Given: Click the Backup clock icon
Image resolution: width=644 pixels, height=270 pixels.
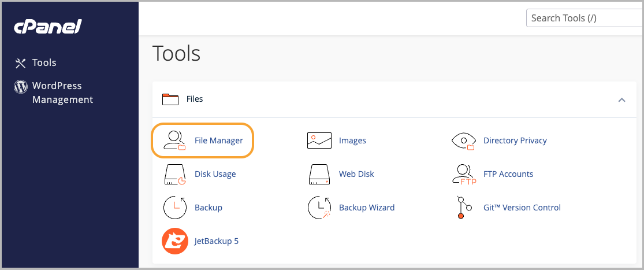Looking at the screenshot, I should point(174,208).
